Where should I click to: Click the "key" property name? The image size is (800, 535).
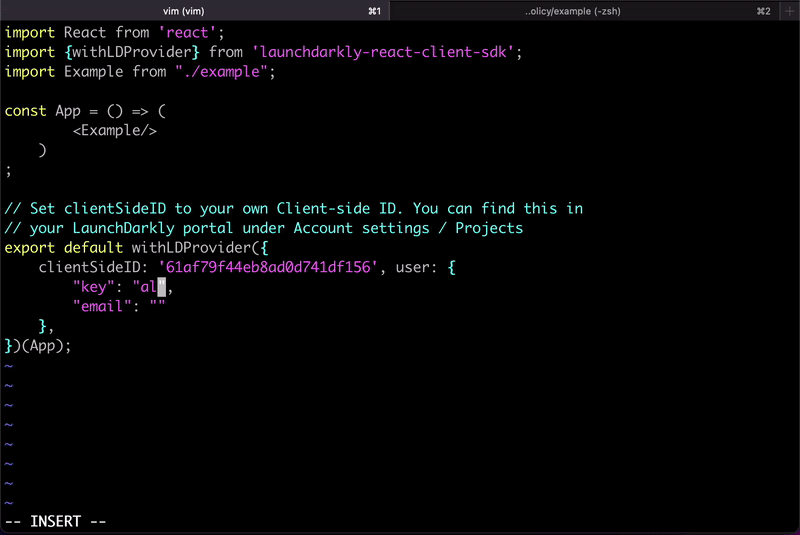(x=93, y=287)
